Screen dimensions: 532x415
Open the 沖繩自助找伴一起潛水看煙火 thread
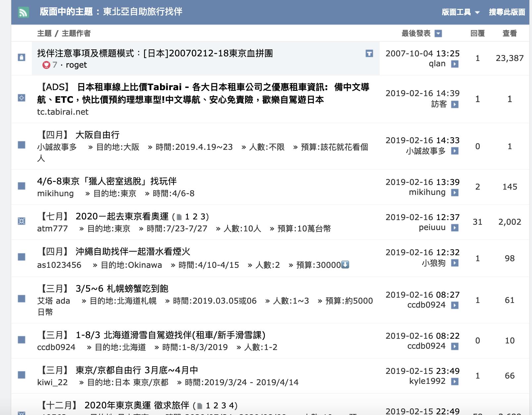[133, 252]
